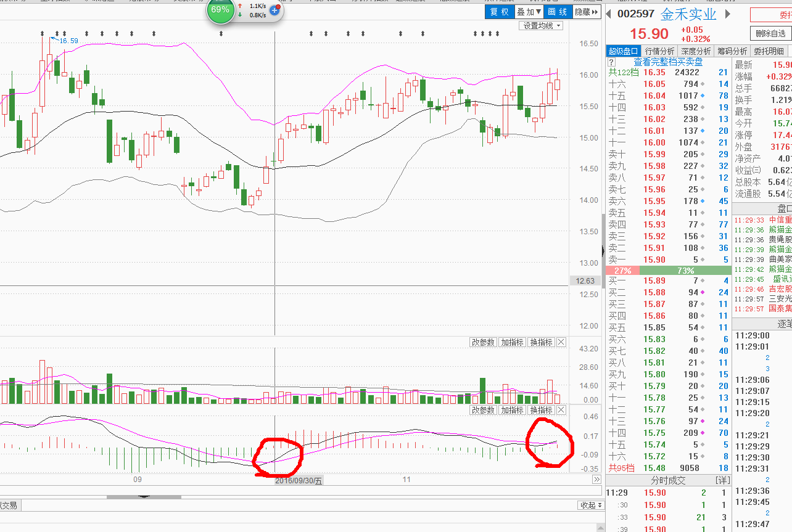The width and height of the screenshot is (792, 532).
Task: Collapse the panel using 收起
Action: coord(590,505)
